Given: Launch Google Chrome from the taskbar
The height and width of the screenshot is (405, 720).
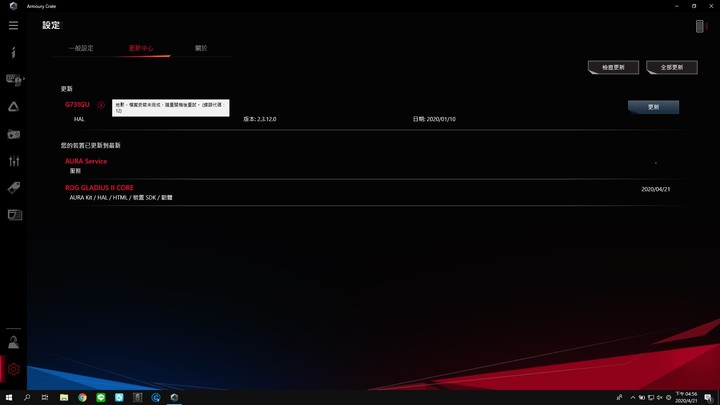Looking at the screenshot, I should coord(82,397).
